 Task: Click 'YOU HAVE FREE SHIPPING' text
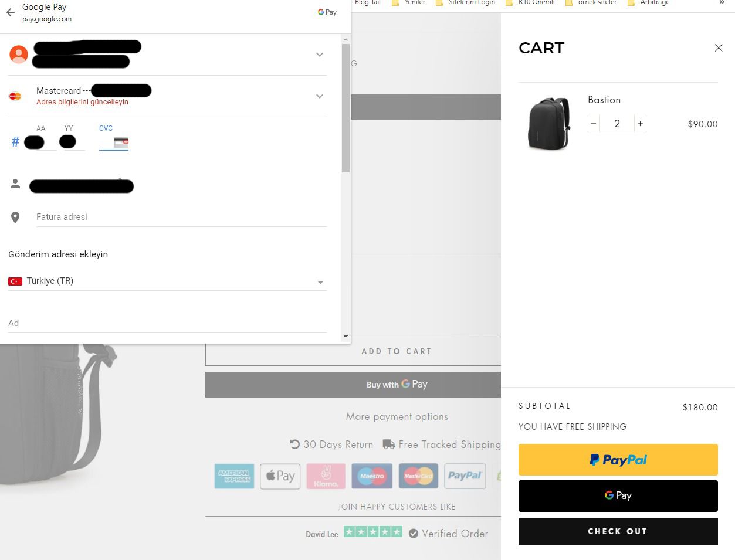[573, 427]
